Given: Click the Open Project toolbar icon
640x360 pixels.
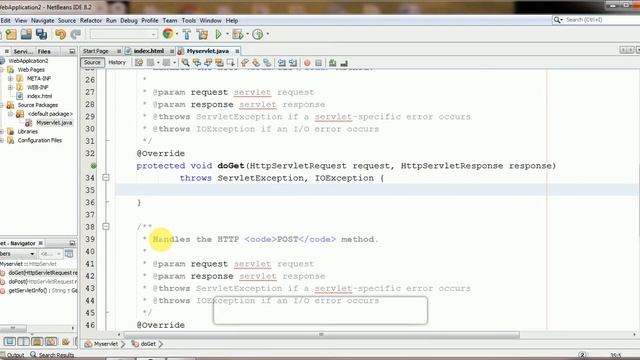Looking at the screenshot, I should tap(26, 35).
